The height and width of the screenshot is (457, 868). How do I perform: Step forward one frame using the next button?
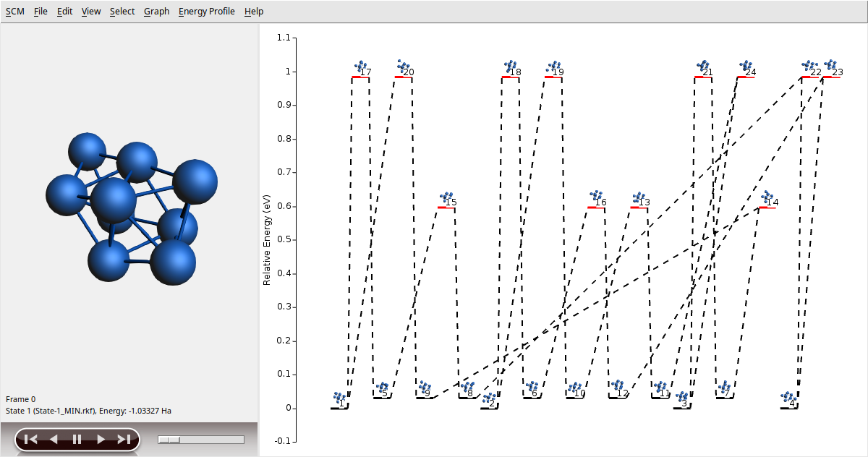pos(101,439)
